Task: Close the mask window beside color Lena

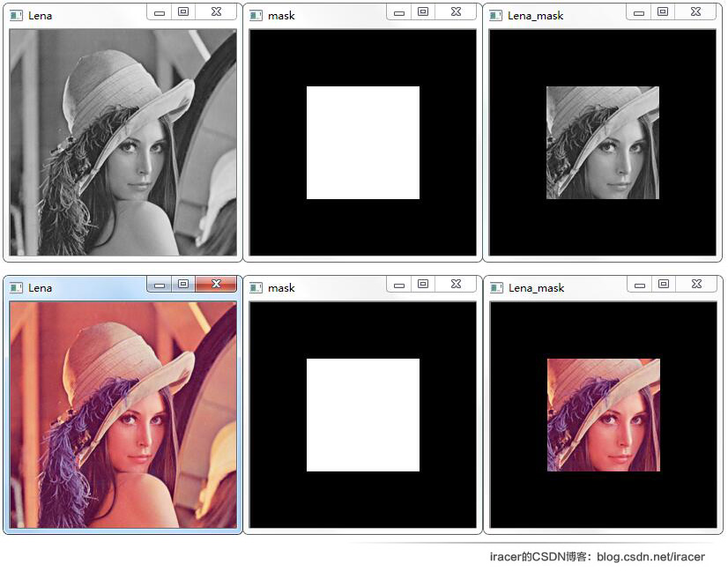Action: [456, 284]
